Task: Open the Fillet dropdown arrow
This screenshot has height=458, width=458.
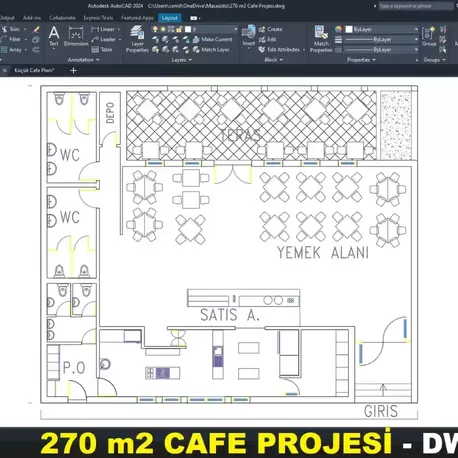Action: (25, 39)
